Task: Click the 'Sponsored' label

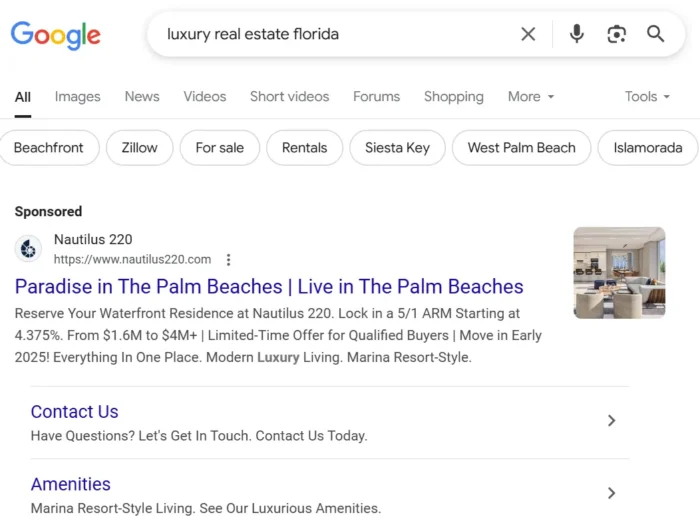Action: point(48,211)
